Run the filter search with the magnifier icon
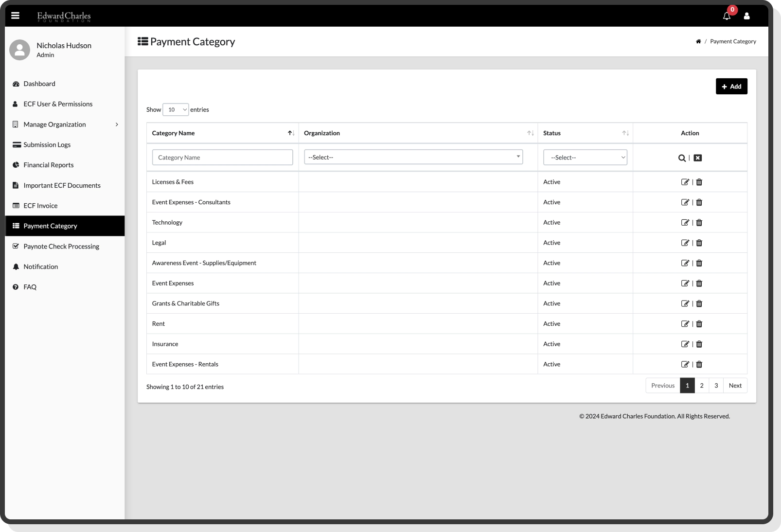The height and width of the screenshot is (532, 781). [x=681, y=158]
